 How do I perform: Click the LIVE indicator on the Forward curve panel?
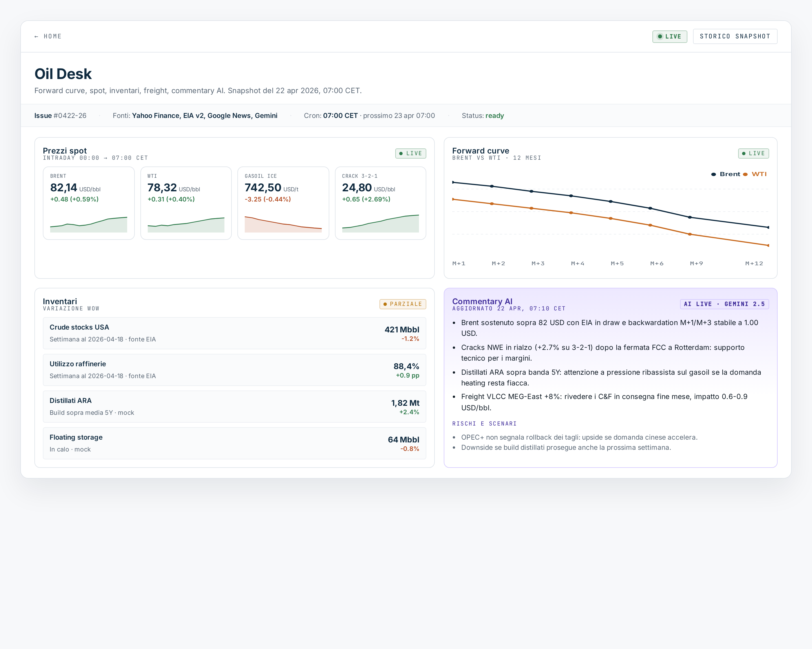click(x=753, y=154)
